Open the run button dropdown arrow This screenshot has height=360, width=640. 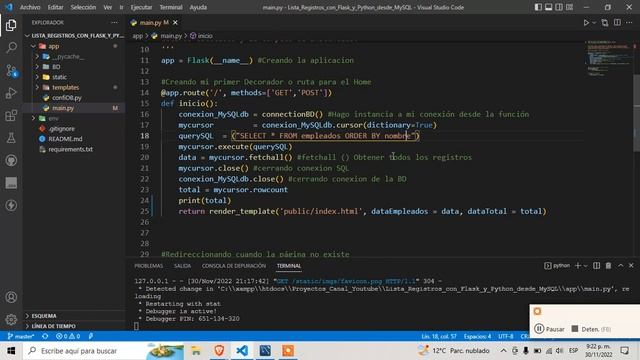[594, 23]
